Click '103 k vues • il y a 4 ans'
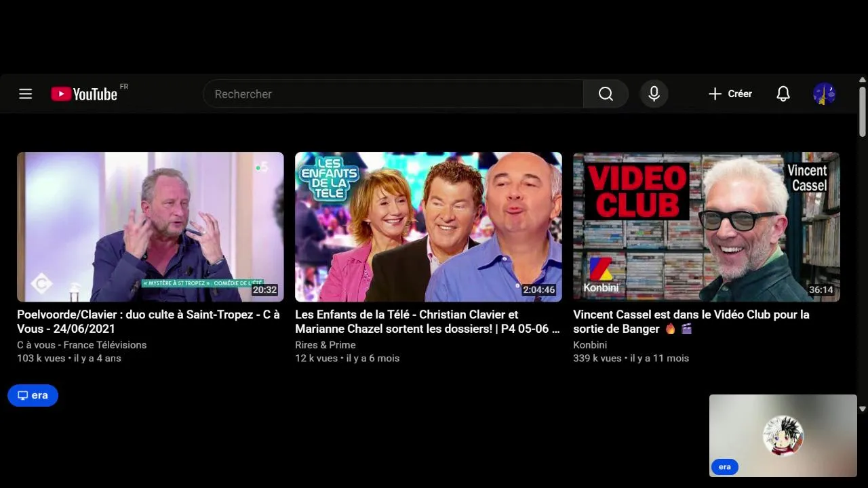The width and height of the screenshot is (868, 488). (69, 358)
